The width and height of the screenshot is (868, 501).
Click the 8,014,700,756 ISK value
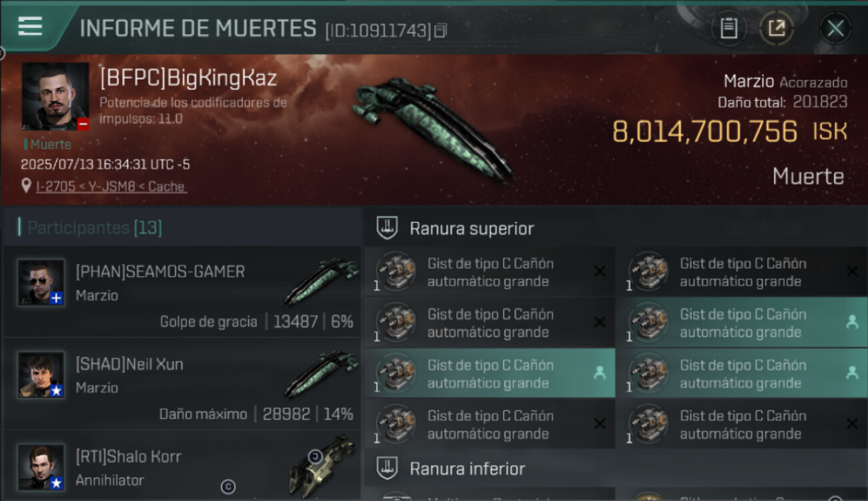[x=729, y=132]
